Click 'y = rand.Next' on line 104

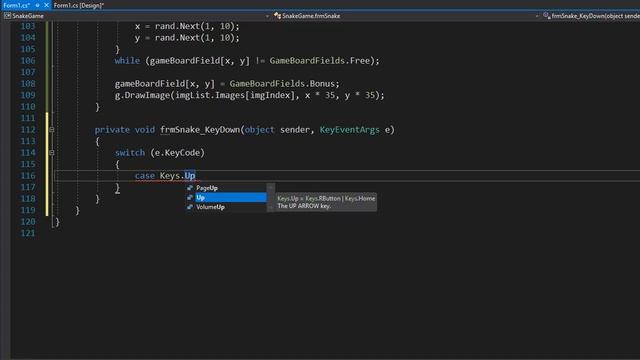(x=167, y=38)
